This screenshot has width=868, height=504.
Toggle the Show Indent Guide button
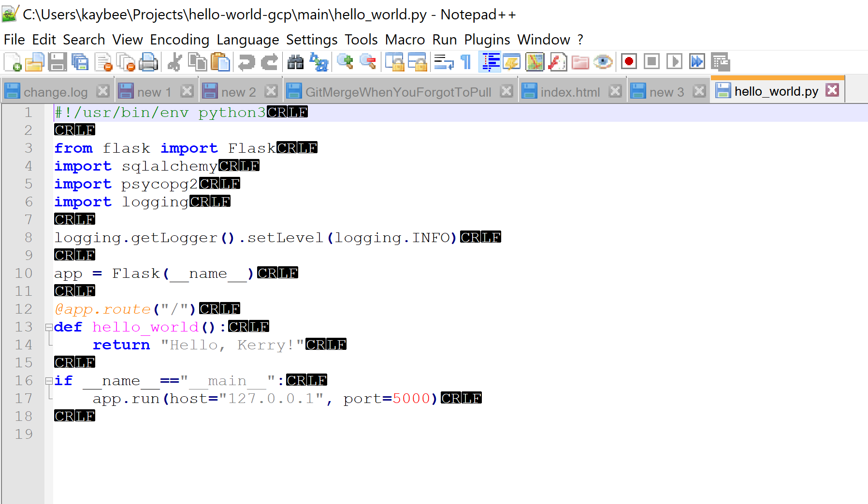coord(490,62)
